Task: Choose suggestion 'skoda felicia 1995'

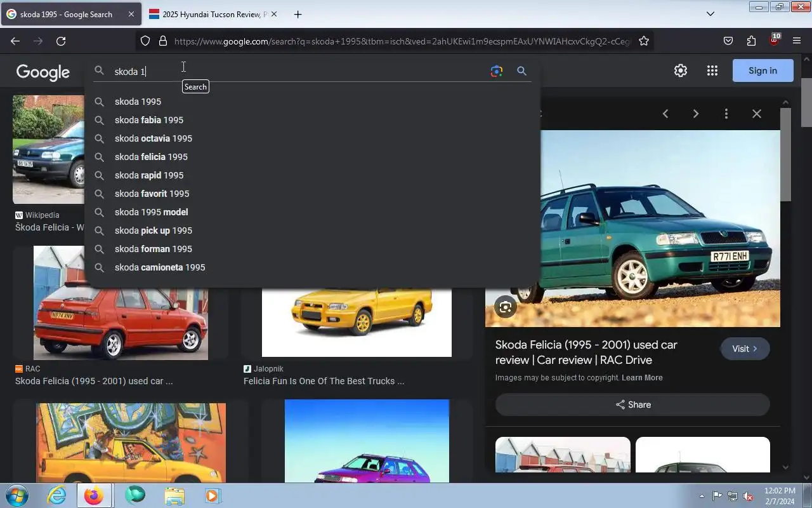Action: coord(311,157)
